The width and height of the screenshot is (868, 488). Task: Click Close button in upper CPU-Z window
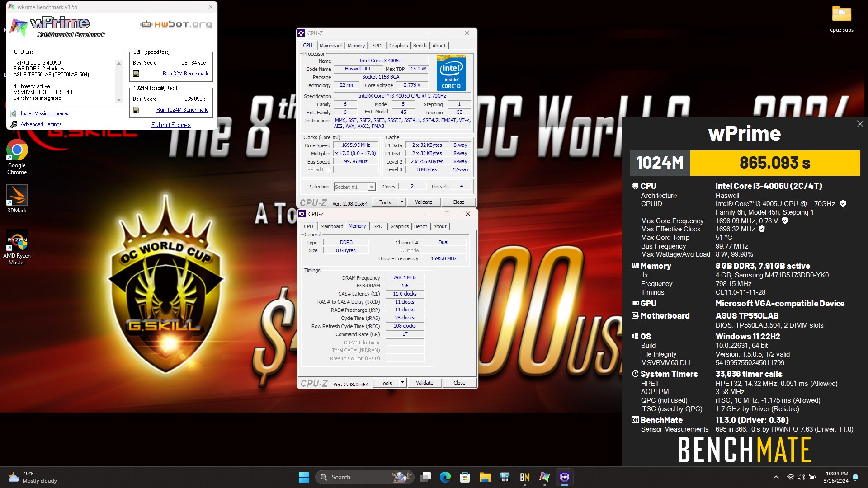tap(458, 202)
